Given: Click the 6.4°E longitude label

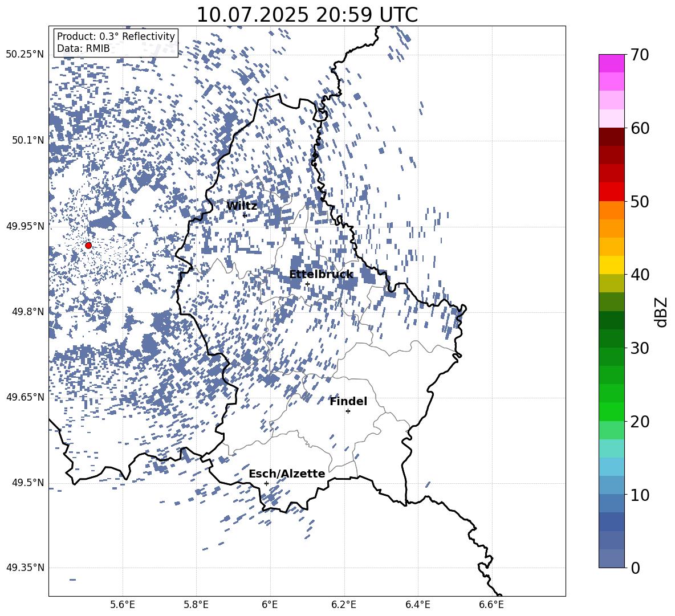Looking at the screenshot, I should tap(417, 605).
